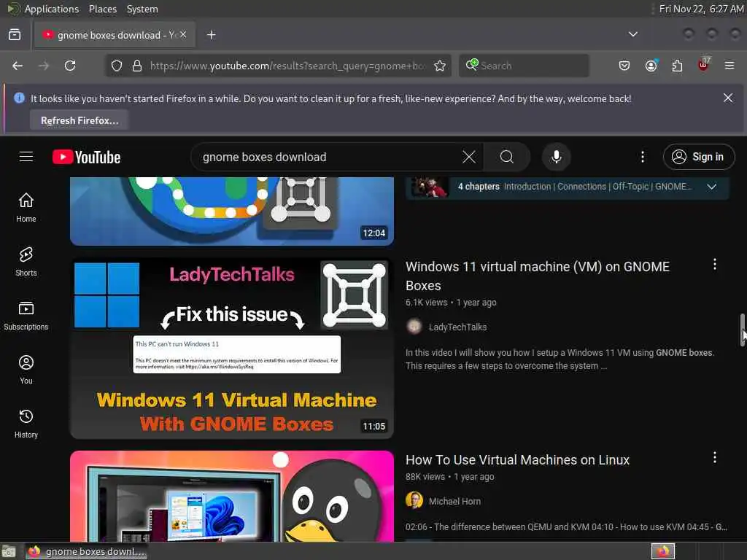Open History in YouTube sidebar
747x560 pixels.
pos(26,424)
